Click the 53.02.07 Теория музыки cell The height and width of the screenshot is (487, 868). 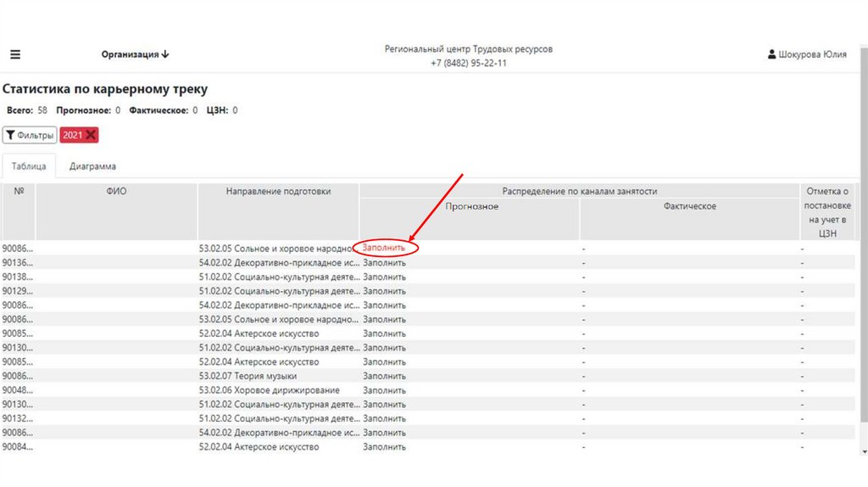(x=248, y=376)
